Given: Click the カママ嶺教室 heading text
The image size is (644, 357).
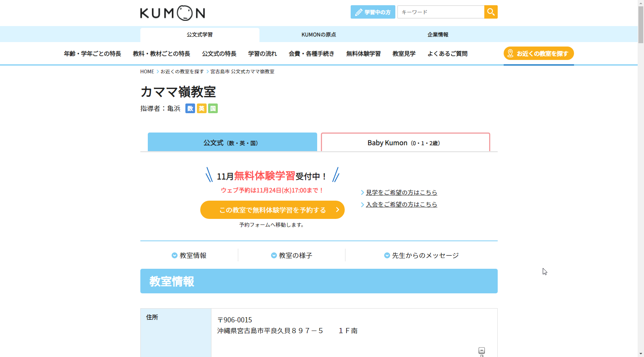Looking at the screenshot, I should (178, 92).
